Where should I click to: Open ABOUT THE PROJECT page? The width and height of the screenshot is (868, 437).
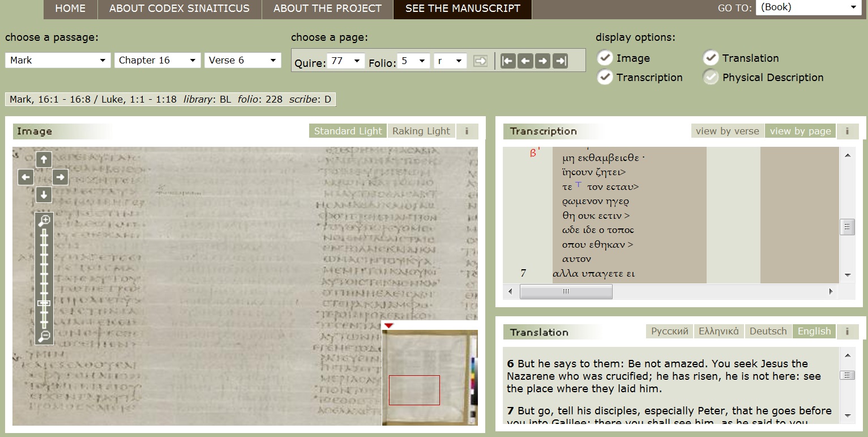pyautogui.click(x=327, y=9)
